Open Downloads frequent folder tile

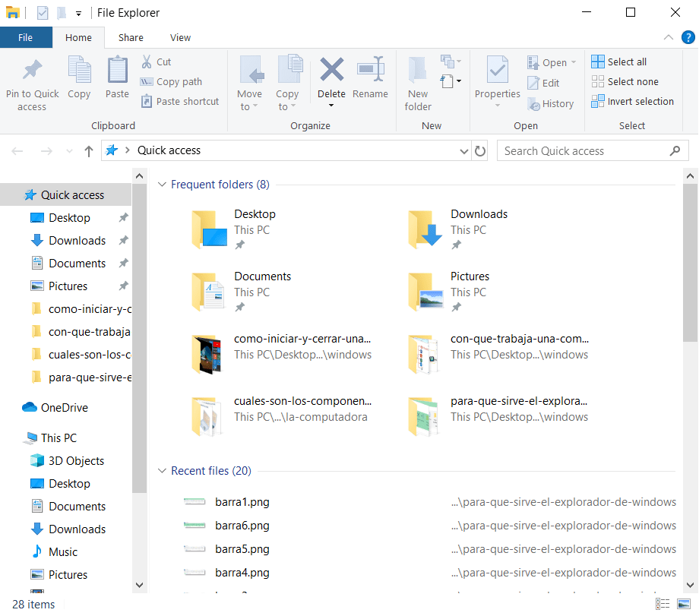point(458,229)
